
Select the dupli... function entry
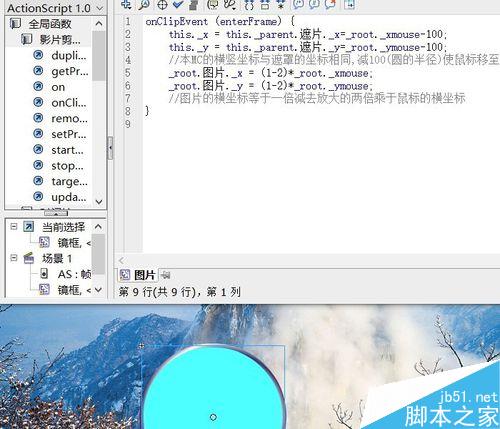(68, 55)
